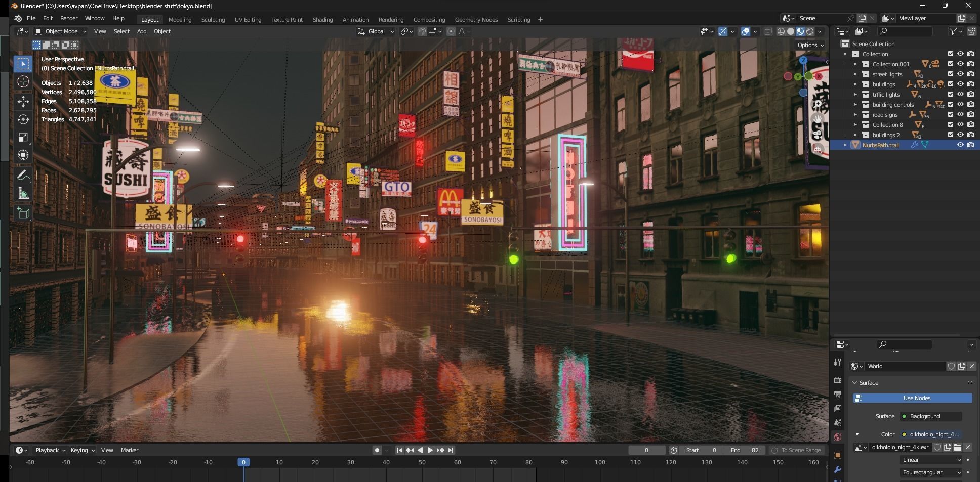
Task: Pick the Measure ruler tool
Action: (23, 193)
